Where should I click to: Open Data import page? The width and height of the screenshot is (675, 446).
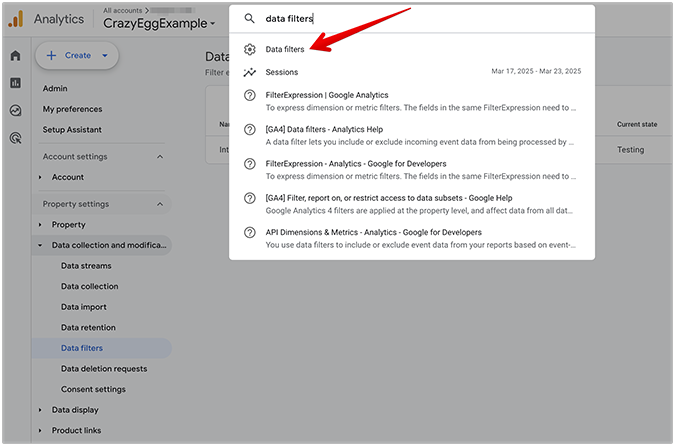coord(84,307)
